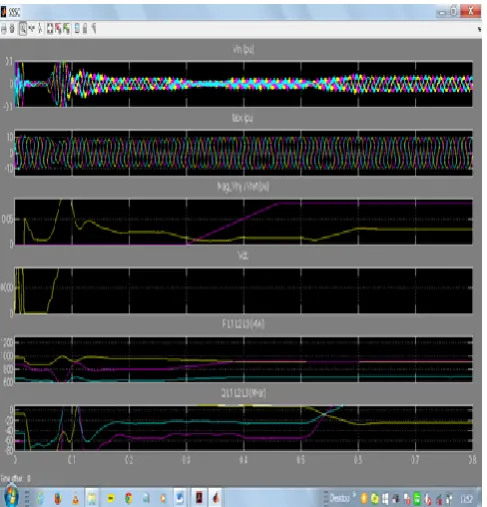This screenshot has width=487, height=507.
Task: Select the Zoom X-axis tool
Action: point(32,29)
